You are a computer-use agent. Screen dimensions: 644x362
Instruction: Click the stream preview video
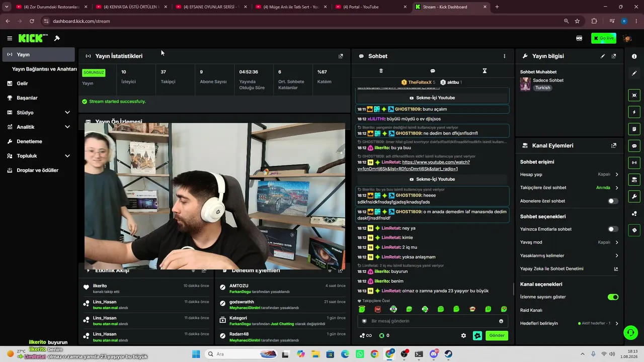coord(215,196)
